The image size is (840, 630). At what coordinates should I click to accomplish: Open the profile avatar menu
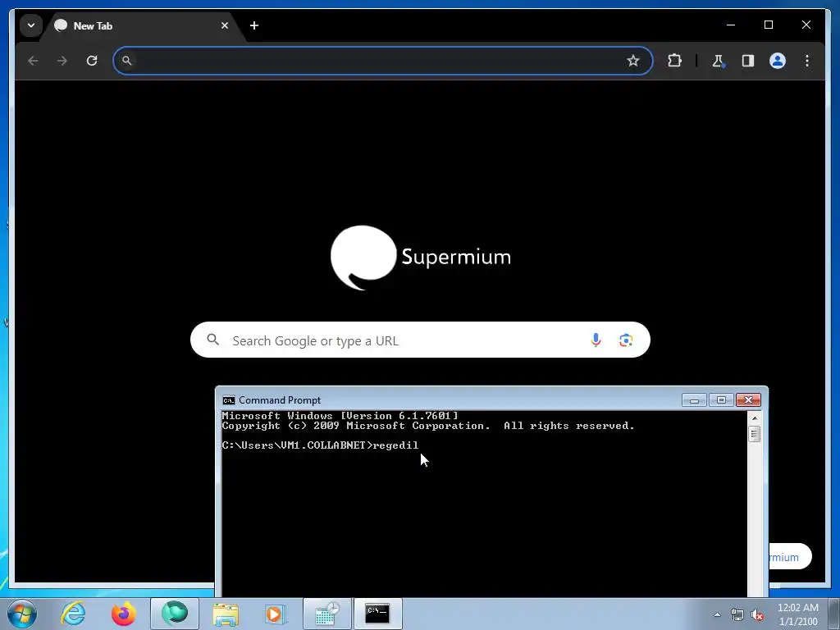click(778, 61)
